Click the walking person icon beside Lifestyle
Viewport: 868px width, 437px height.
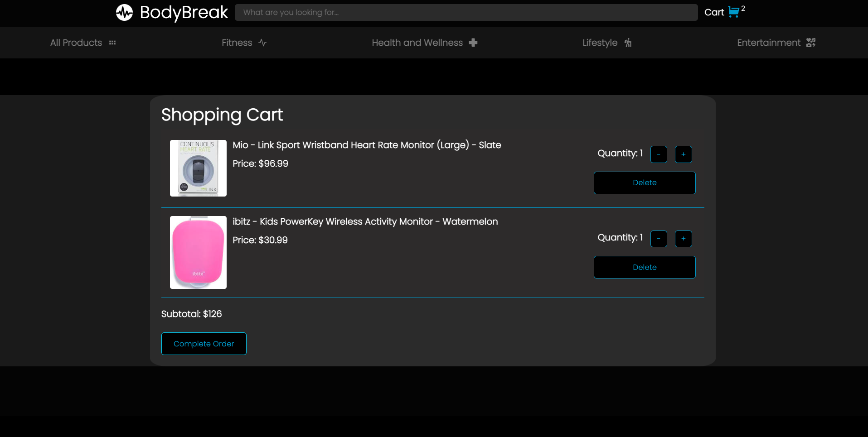coord(628,43)
